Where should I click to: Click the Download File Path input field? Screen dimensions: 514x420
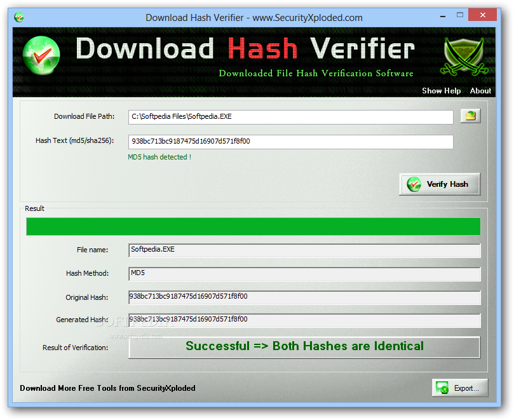click(290, 117)
